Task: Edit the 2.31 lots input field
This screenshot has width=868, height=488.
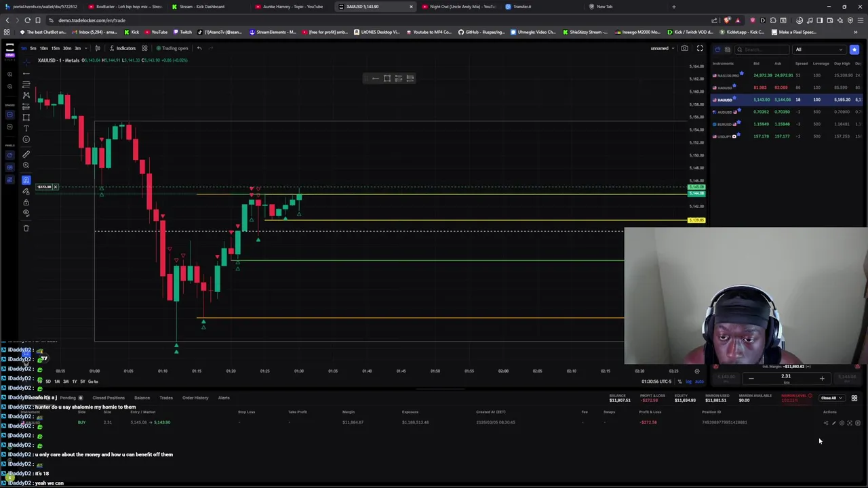Action: (786, 378)
